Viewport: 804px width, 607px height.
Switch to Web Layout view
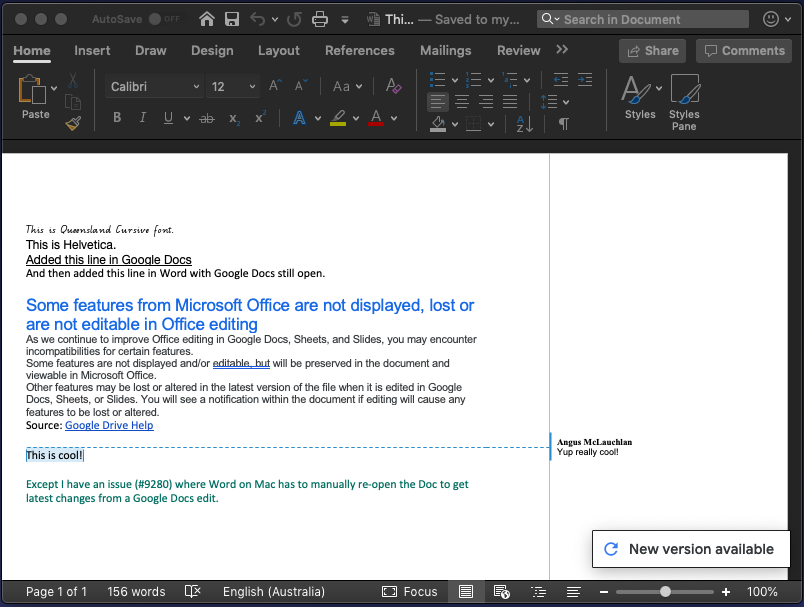pos(501,592)
